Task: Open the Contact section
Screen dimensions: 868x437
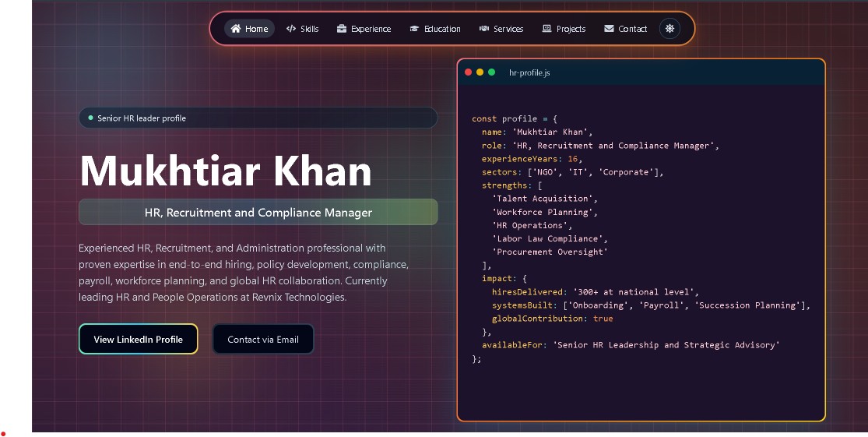Action: coord(626,28)
